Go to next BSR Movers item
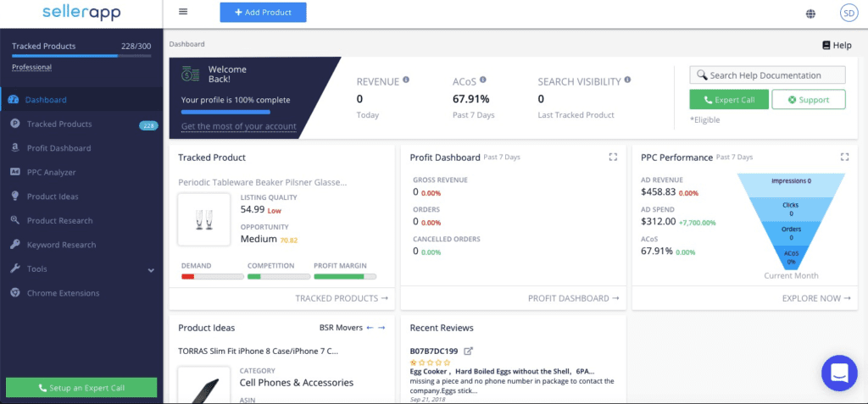 pos(381,328)
